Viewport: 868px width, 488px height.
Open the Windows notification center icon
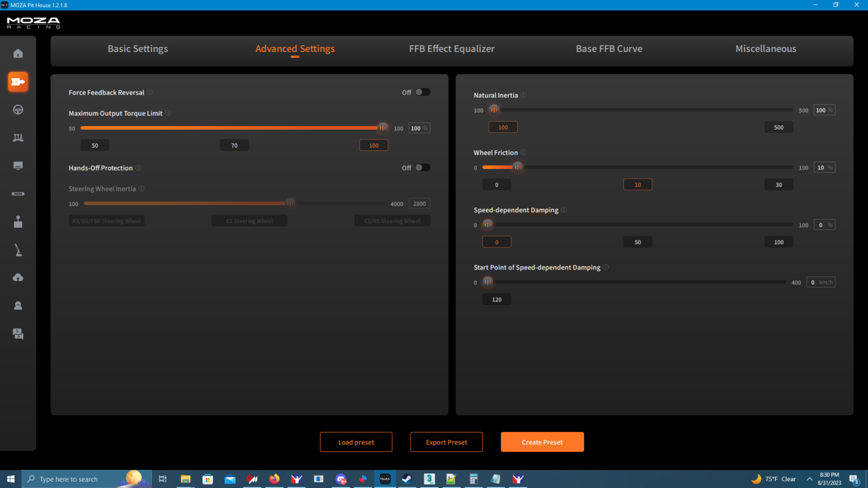[x=854, y=480]
